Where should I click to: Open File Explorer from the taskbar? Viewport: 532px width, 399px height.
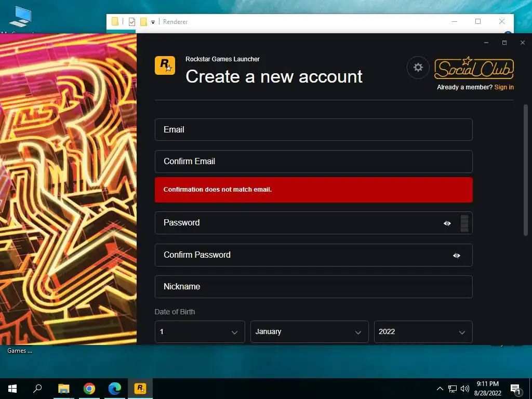(x=63, y=389)
